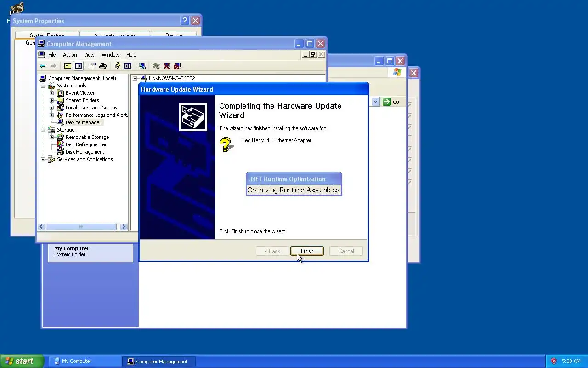Expand the Removable Storage node

point(52,137)
